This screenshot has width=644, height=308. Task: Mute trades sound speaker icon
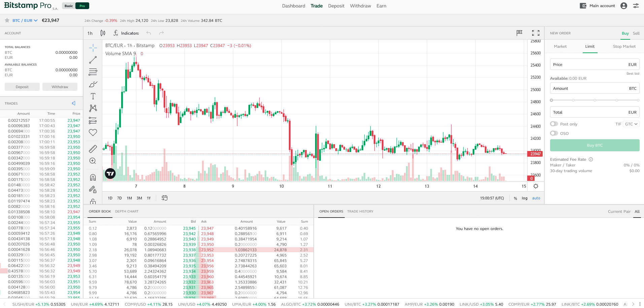[74, 103]
